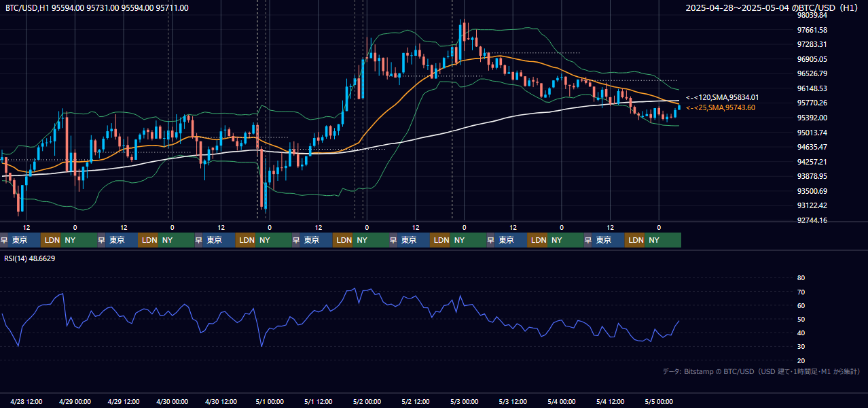
Task: Select the 5/3 12:00 date label
Action: click(513, 401)
